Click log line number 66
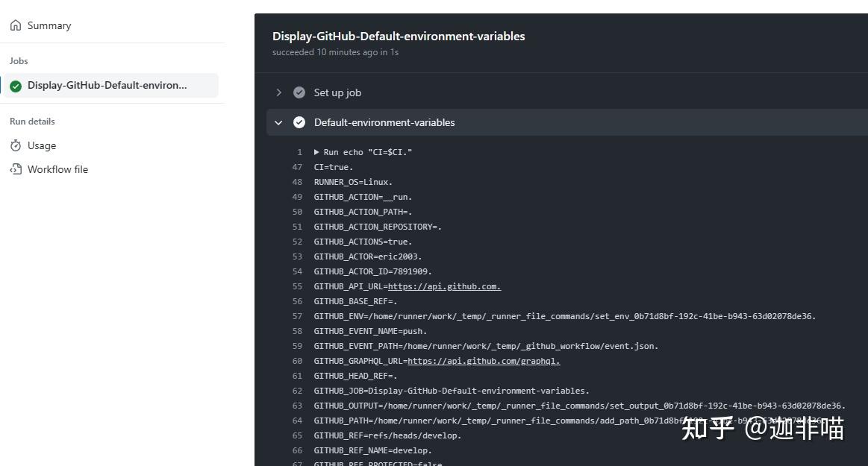The width and height of the screenshot is (868, 466). [x=297, y=450]
